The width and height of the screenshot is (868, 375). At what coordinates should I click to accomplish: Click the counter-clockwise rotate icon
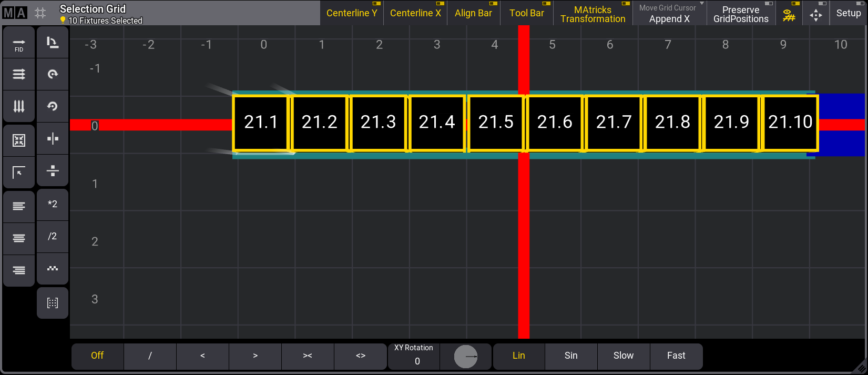53,106
